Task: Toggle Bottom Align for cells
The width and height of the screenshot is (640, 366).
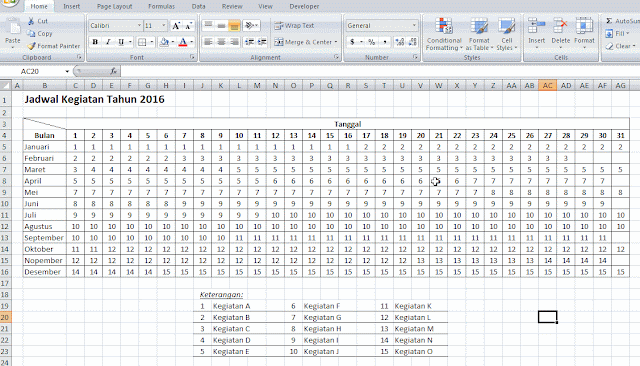Action: pyautogui.click(x=234, y=26)
